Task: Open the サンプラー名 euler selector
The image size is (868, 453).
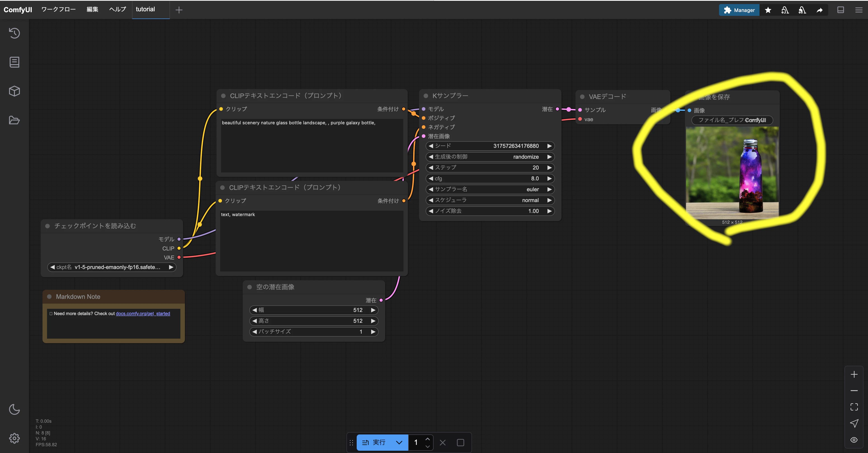Action: coord(490,189)
